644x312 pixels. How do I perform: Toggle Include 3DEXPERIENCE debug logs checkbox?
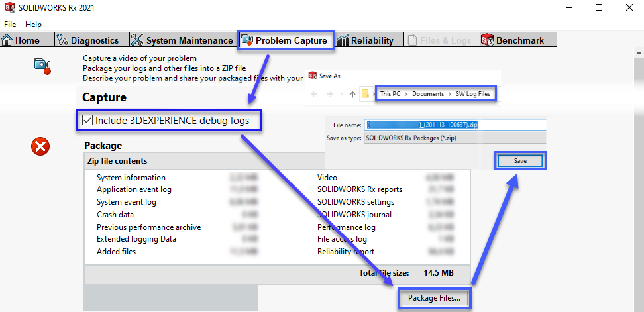pyautogui.click(x=87, y=121)
